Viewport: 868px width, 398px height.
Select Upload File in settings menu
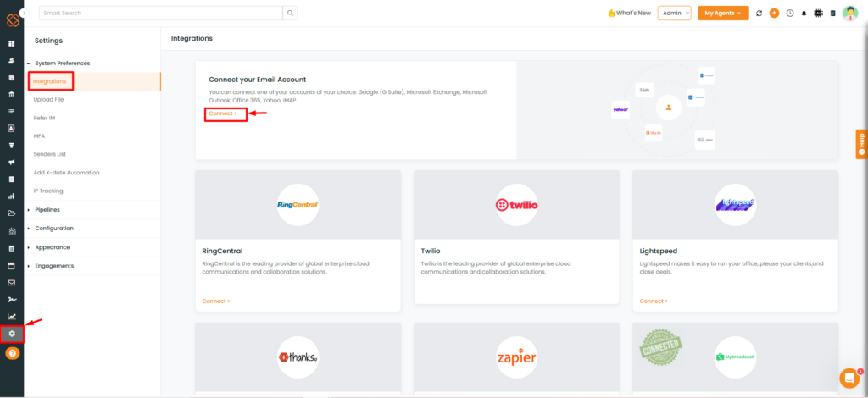point(48,100)
